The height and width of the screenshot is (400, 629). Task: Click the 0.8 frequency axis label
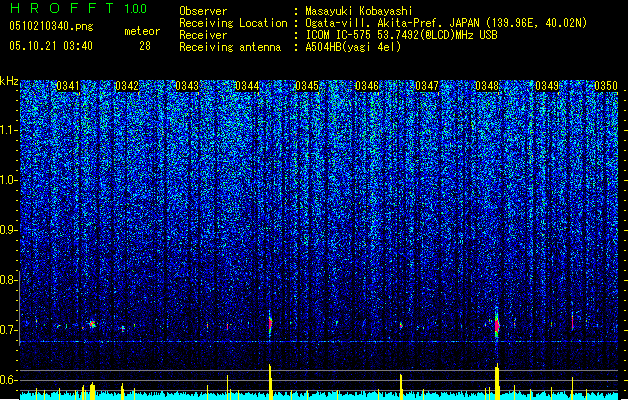[8, 280]
